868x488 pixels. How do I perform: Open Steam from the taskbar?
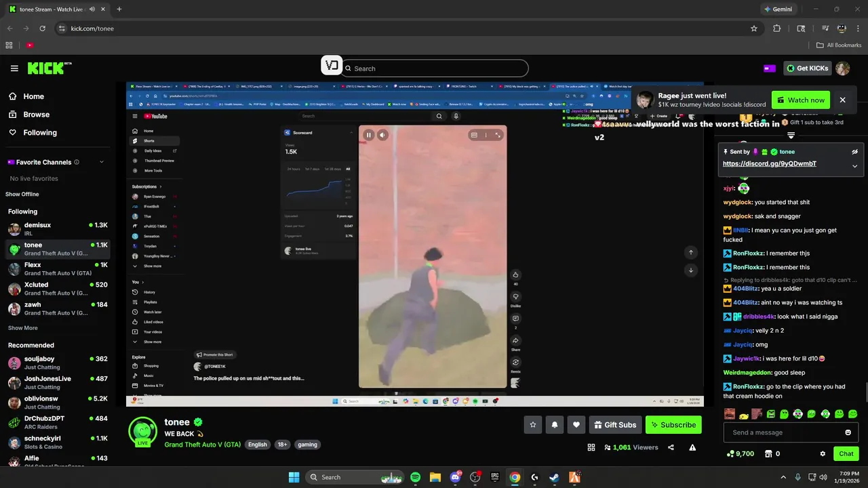pyautogui.click(x=554, y=477)
